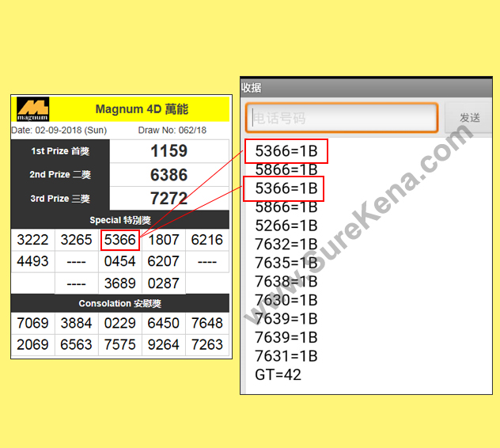Select 5366 in the Magnum results table
This screenshot has height=448, width=500.
(x=120, y=240)
